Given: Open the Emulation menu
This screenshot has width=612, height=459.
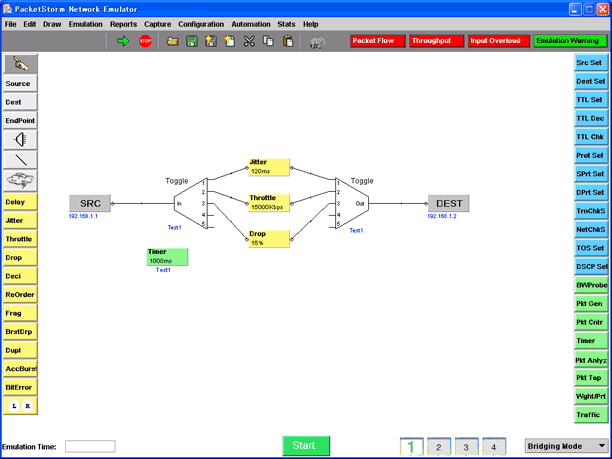Looking at the screenshot, I should 85,24.
